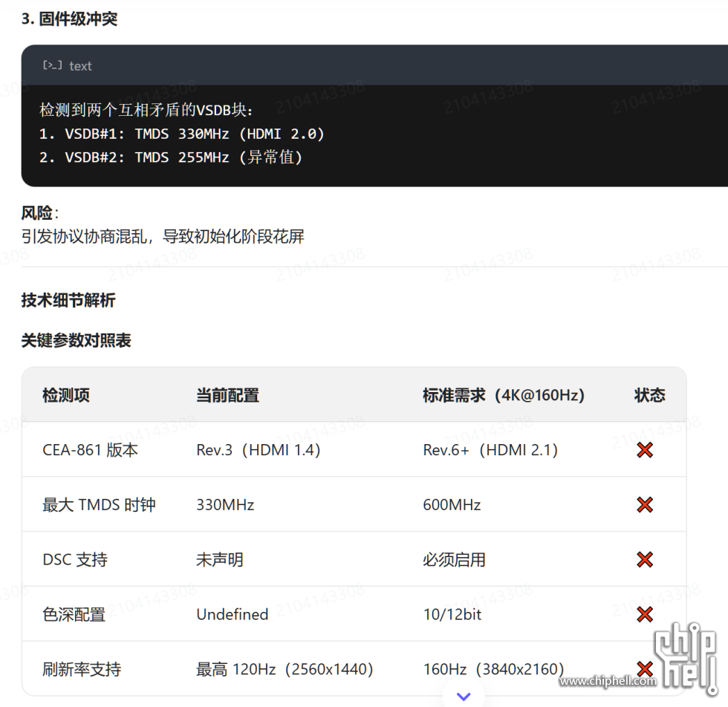Click the cell '160Hz (3840x2160)'

[493, 669]
